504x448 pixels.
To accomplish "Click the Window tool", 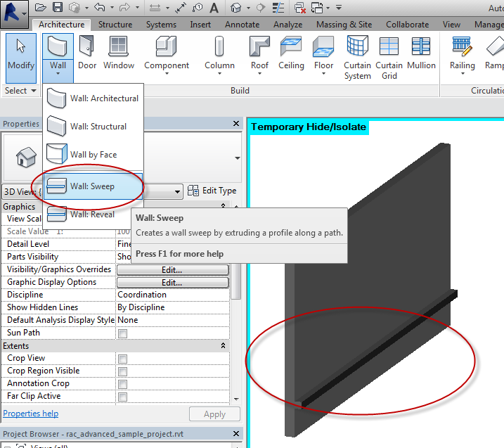I will click(x=119, y=53).
